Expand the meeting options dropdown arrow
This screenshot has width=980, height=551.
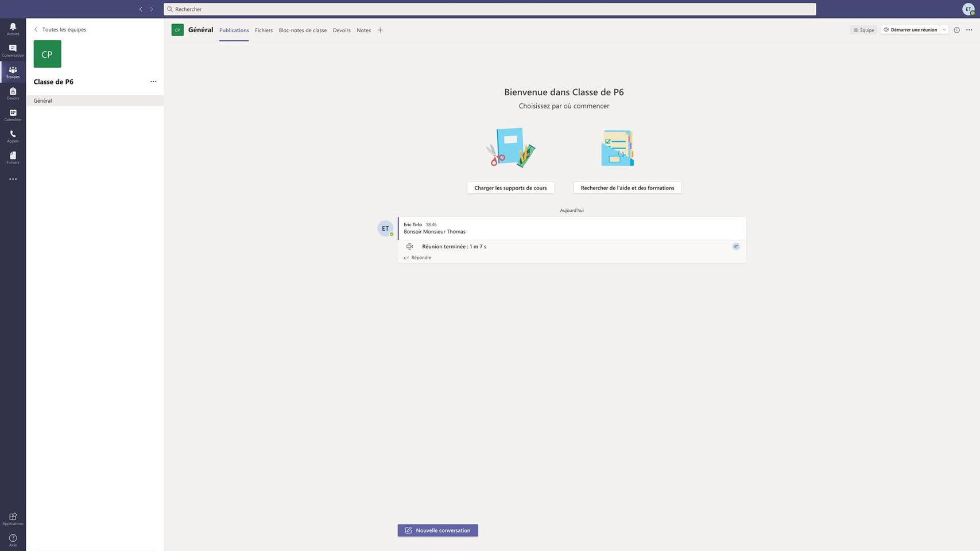pos(944,30)
